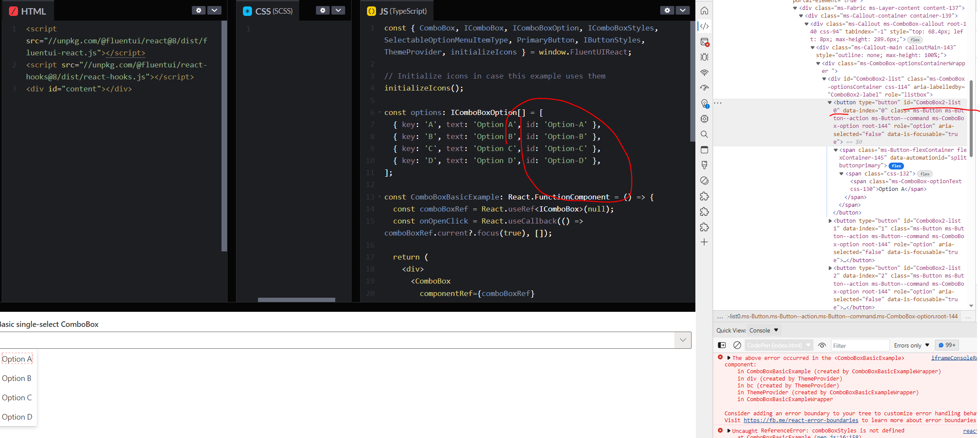Viewport: 980px width, 438px height.
Task: Choose Option B in the ComboBox list
Action: pyautogui.click(x=17, y=378)
